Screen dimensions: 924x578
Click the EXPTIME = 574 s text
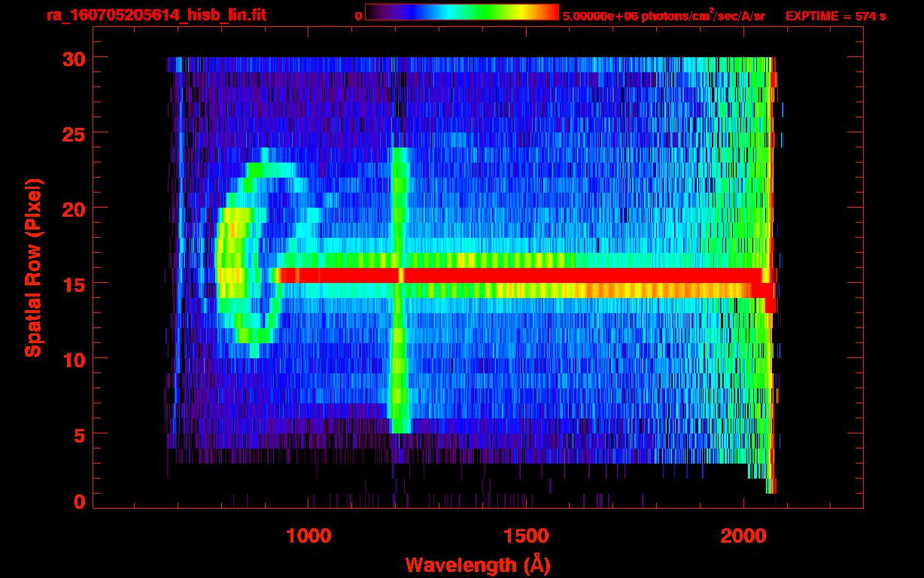point(835,16)
